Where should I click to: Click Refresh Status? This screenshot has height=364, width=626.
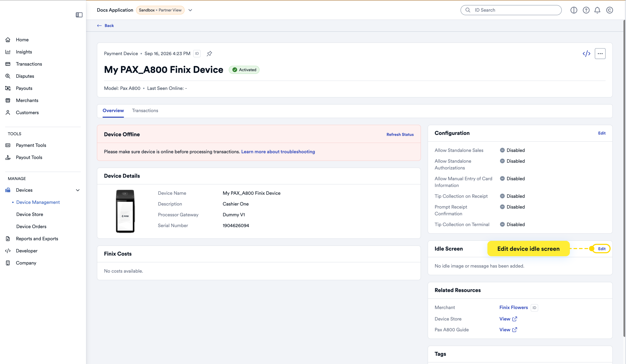[400, 134]
